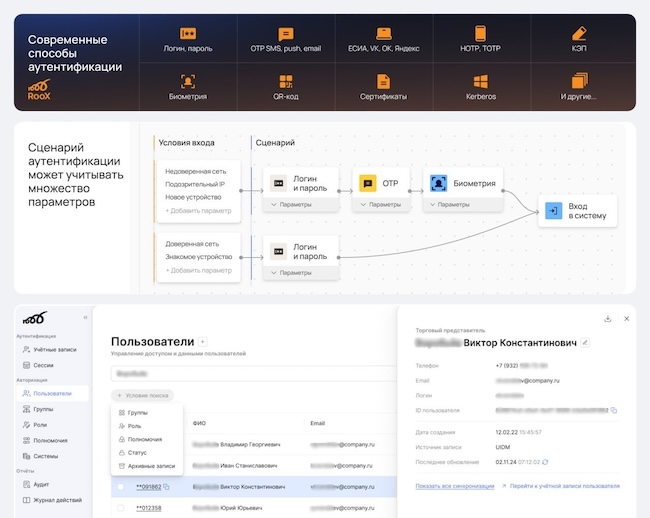Image resolution: width=650 pixels, height=518 pixels.
Task: Collapse the sidebar with double chevron icon
Action: [85, 317]
